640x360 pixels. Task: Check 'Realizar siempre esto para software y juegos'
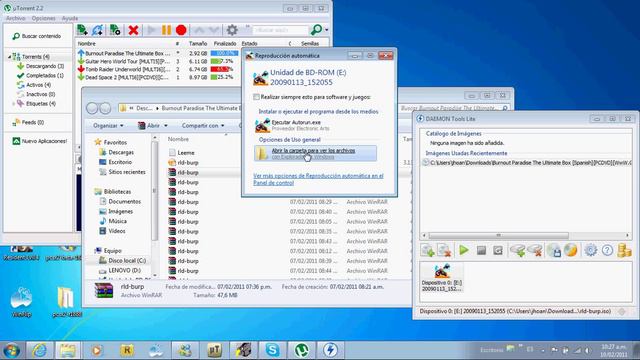point(256,97)
